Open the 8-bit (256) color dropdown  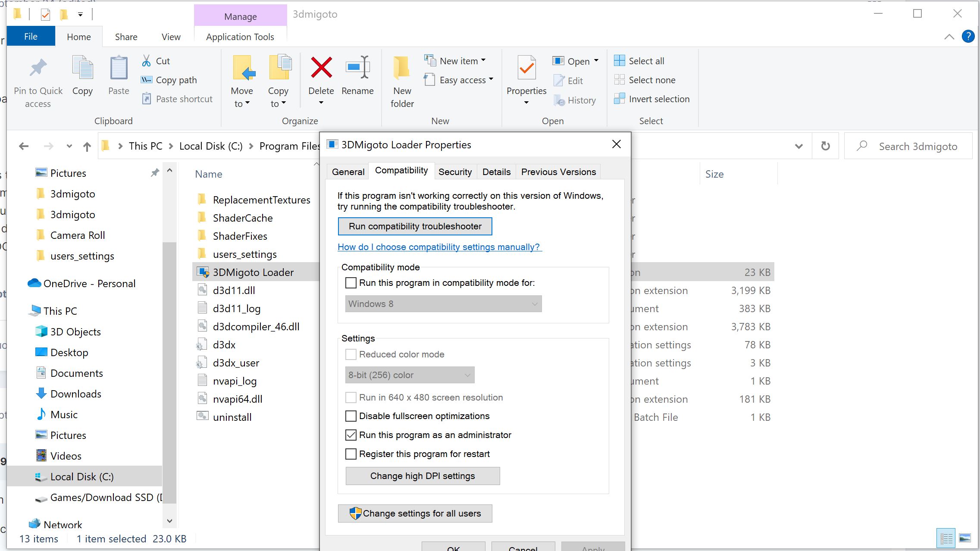[x=410, y=375]
